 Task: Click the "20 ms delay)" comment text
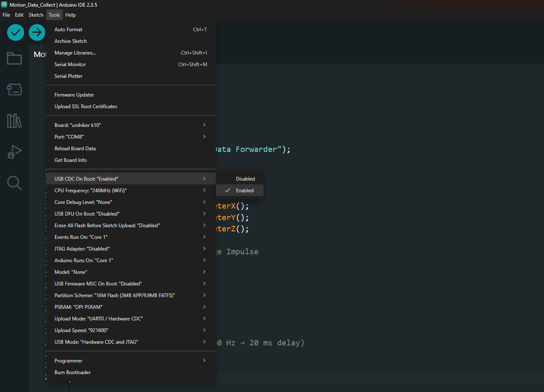point(277,343)
